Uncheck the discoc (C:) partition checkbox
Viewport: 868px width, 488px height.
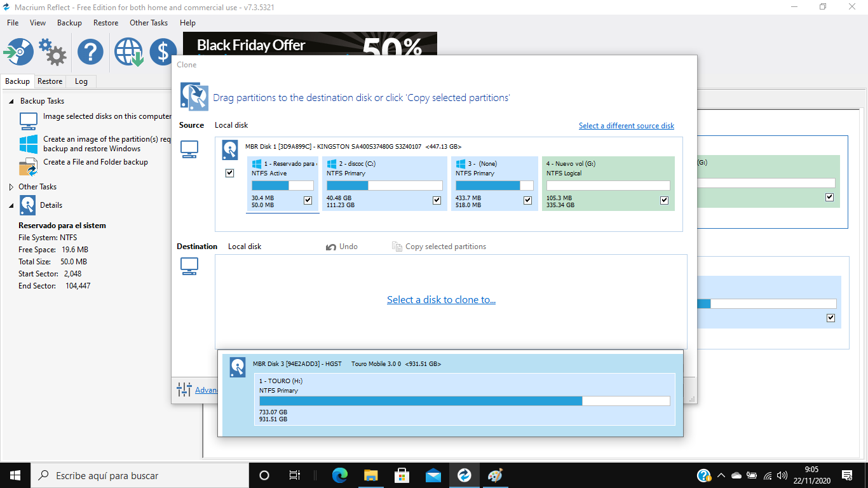click(437, 200)
